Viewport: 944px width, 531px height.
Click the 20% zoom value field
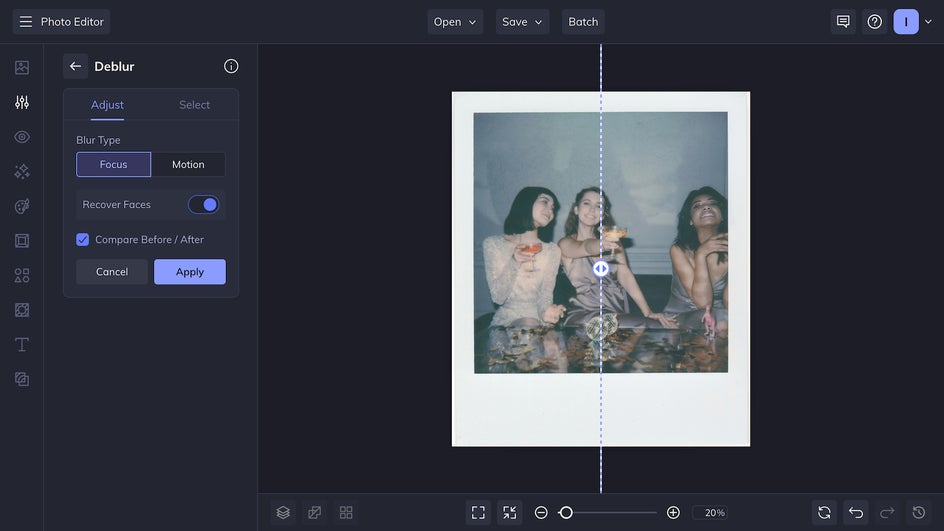tap(711, 512)
